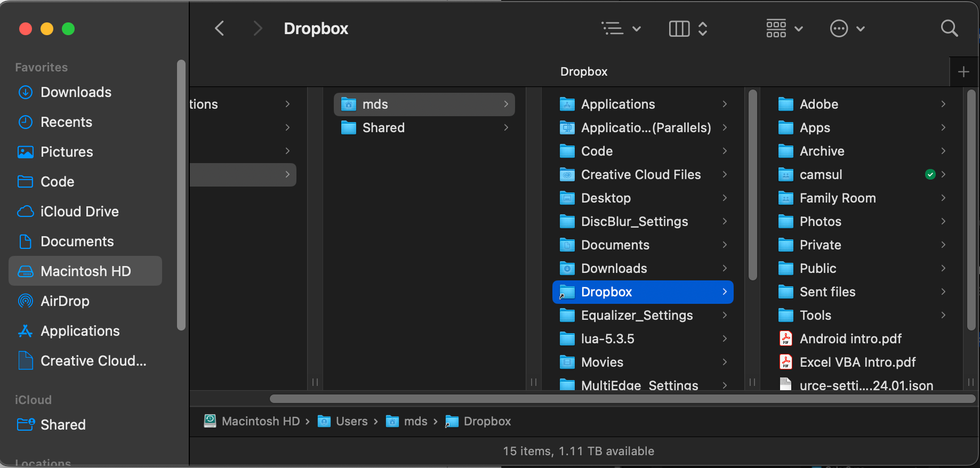Screen dimensions: 980x468
Task: Select the Code folder in mds column
Action: [643, 151]
